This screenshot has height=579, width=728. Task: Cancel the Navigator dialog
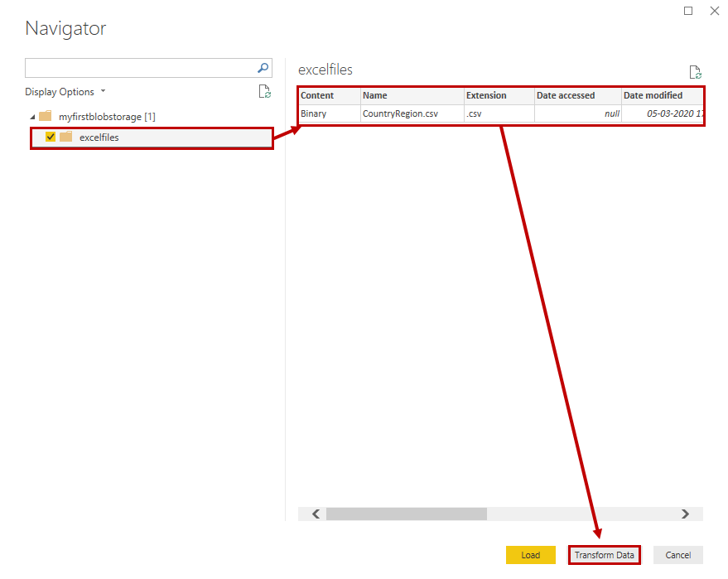[x=677, y=555]
